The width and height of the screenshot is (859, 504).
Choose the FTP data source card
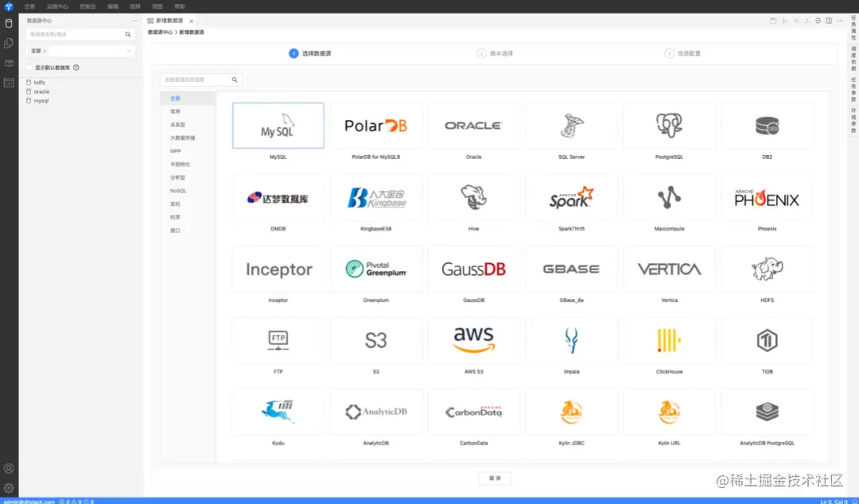pyautogui.click(x=278, y=340)
